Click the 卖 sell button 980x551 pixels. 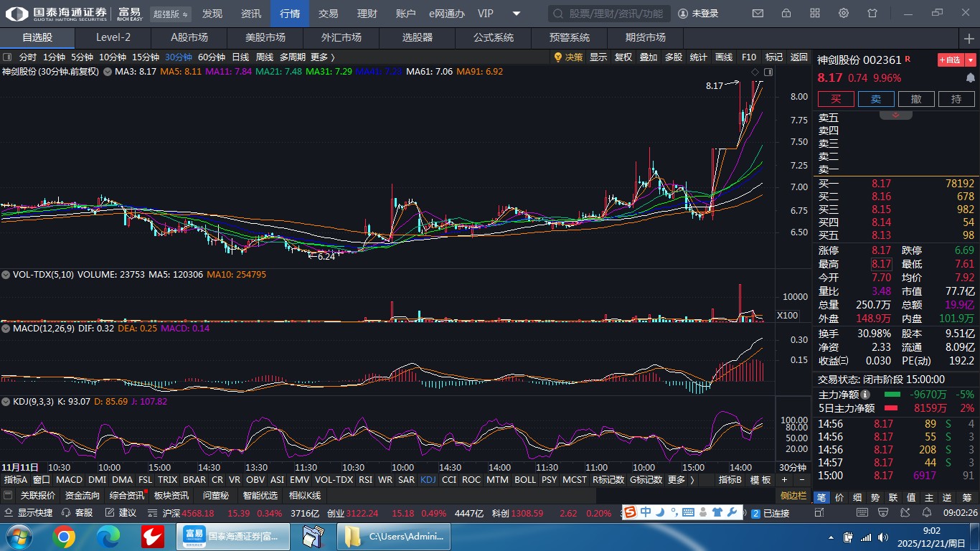click(x=876, y=99)
